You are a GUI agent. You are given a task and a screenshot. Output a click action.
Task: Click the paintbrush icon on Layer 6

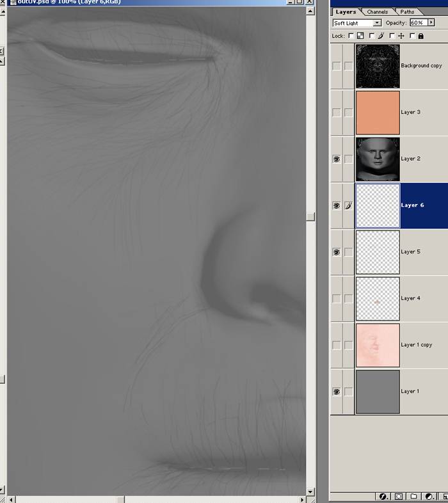click(348, 205)
